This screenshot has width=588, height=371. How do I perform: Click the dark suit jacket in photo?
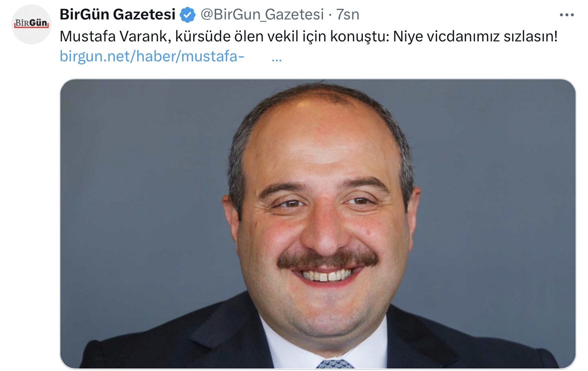click(188, 337)
